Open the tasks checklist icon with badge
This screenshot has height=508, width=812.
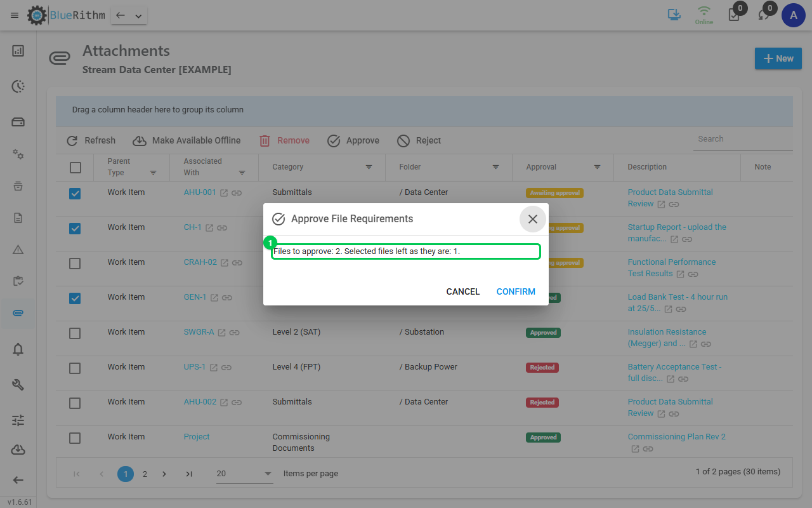click(x=734, y=15)
